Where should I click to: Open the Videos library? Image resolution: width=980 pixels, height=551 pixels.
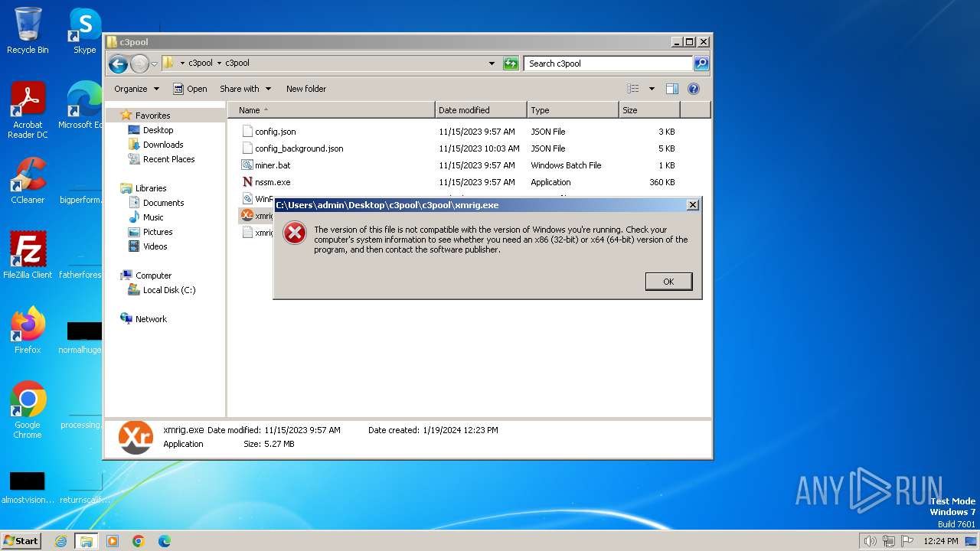pos(155,246)
